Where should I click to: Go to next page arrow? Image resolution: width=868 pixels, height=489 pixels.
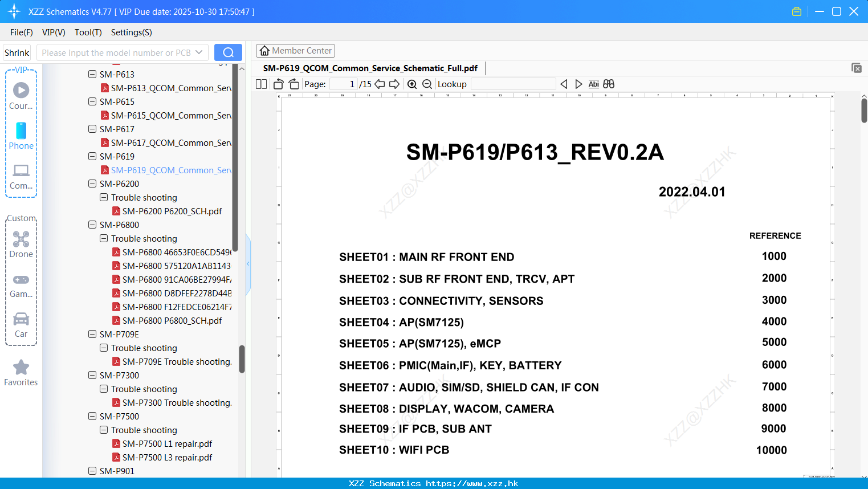coord(394,84)
